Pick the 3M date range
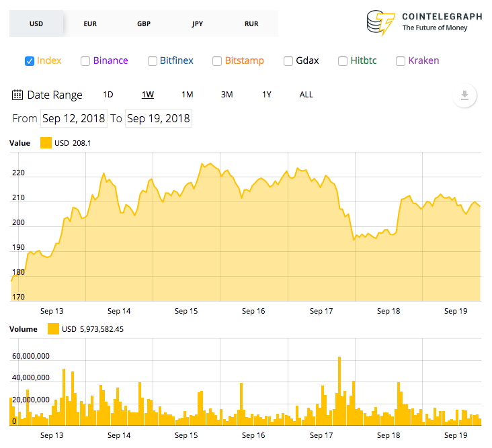The height and width of the screenshot is (448, 492). pyautogui.click(x=227, y=94)
